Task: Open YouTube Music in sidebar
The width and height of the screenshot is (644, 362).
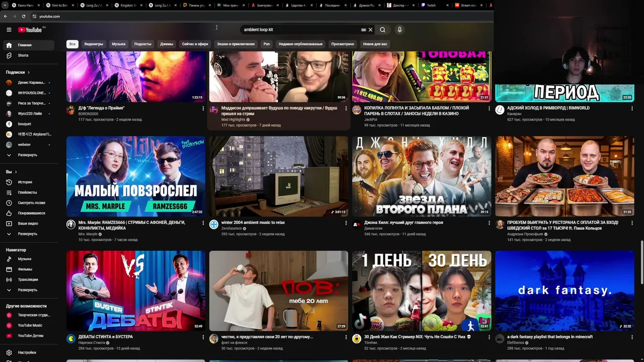Action: pyautogui.click(x=29, y=325)
